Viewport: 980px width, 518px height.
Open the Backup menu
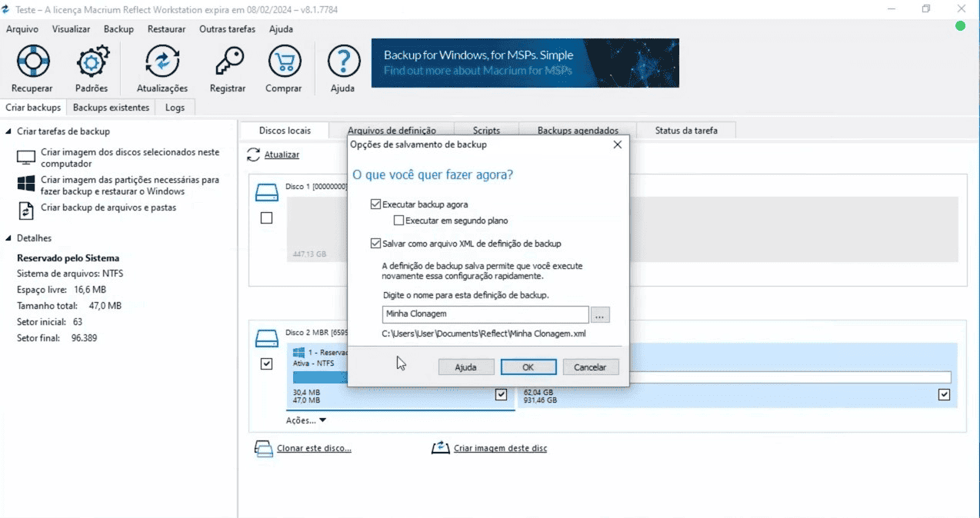118,29
